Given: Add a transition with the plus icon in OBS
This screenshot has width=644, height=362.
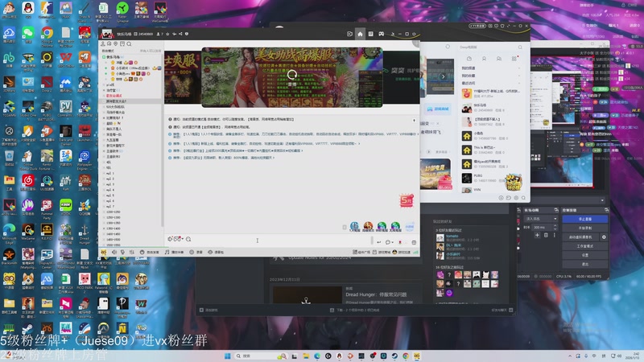Looking at the screenshot, I should [537, 235].
